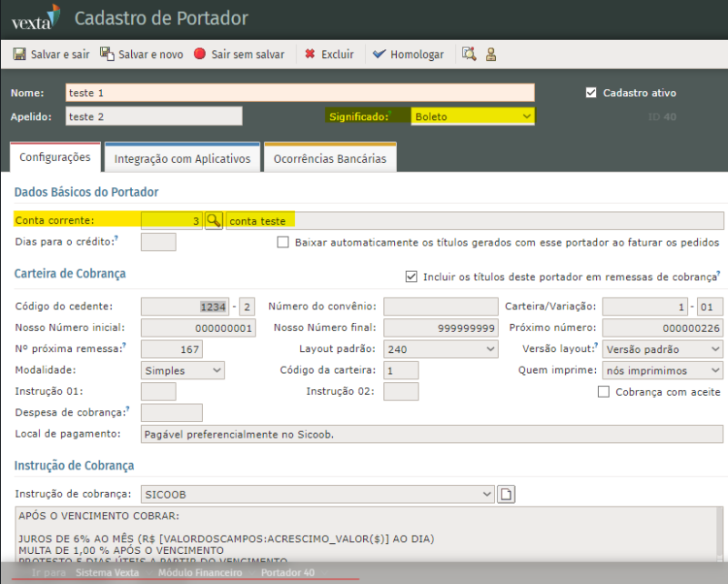This screenshot has height=584, width=728.
Task: Click the Local de pagamento text field
Action: [432, 434]
